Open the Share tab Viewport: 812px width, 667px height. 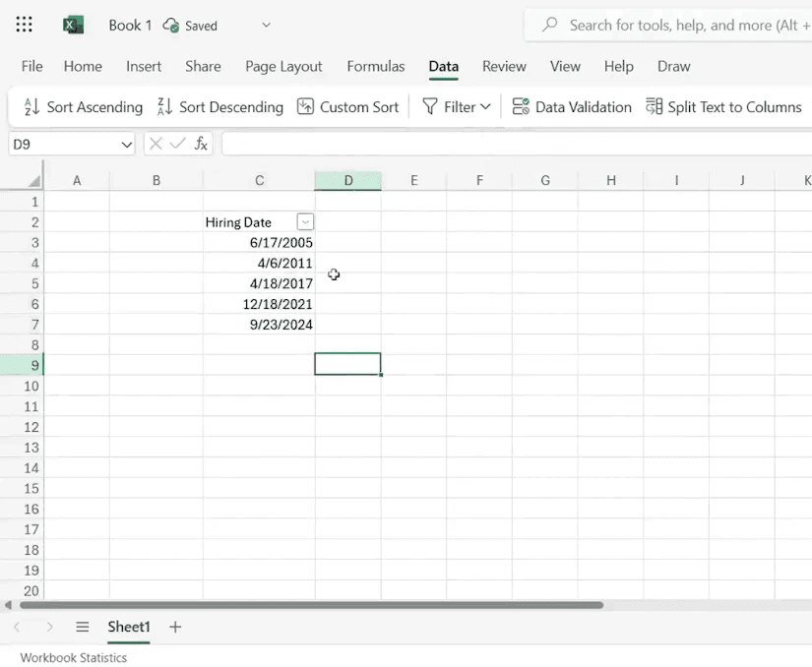tap(203, 66)
